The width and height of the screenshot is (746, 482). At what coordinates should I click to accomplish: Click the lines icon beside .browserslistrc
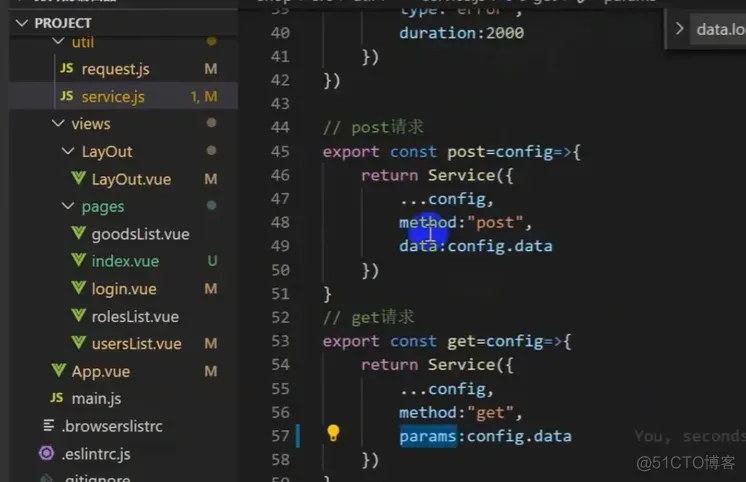click(x=49, y=425)
